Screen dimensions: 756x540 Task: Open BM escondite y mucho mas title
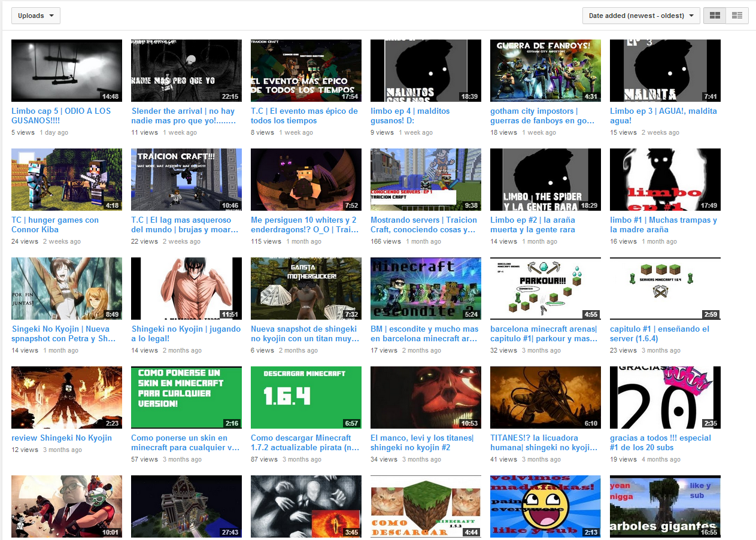(x=424, y=333)
